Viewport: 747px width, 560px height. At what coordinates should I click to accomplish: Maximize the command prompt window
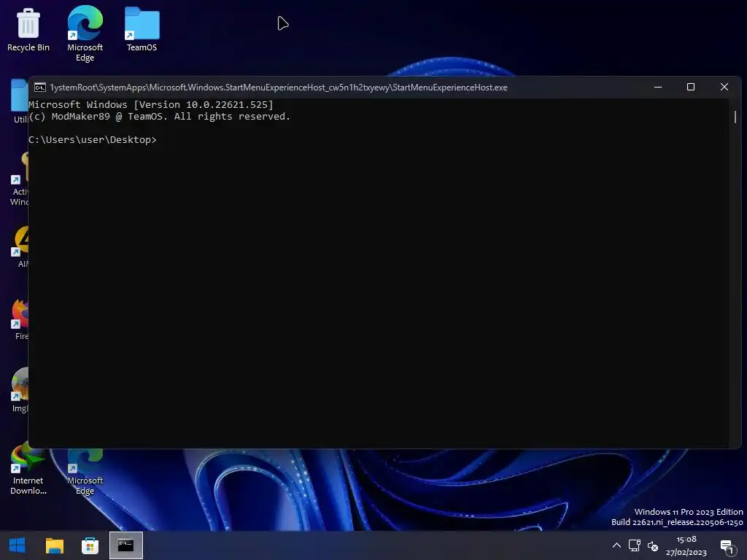click(x=691, y=87)
